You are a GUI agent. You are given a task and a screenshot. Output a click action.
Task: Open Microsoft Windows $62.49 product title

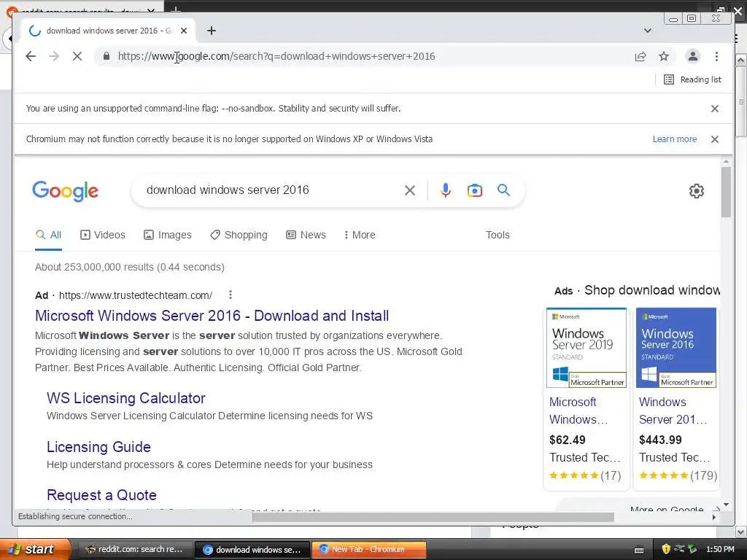578,411
